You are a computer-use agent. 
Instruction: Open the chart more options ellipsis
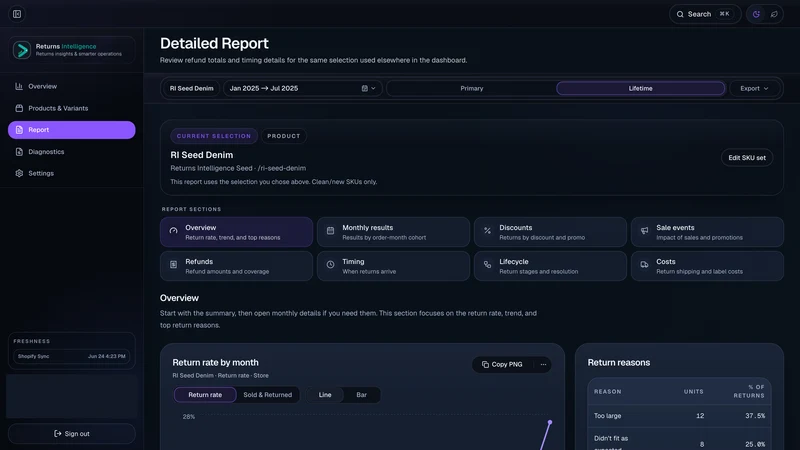pos(543,365)
